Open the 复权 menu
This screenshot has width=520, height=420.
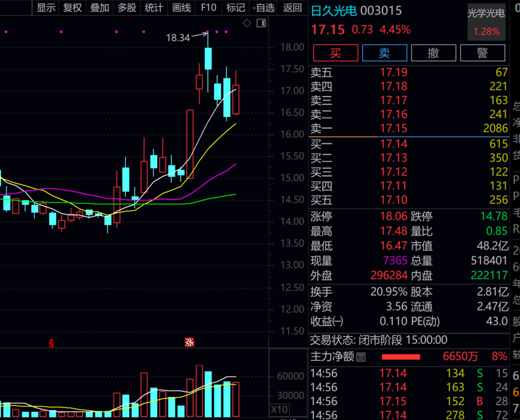point(73,7)
